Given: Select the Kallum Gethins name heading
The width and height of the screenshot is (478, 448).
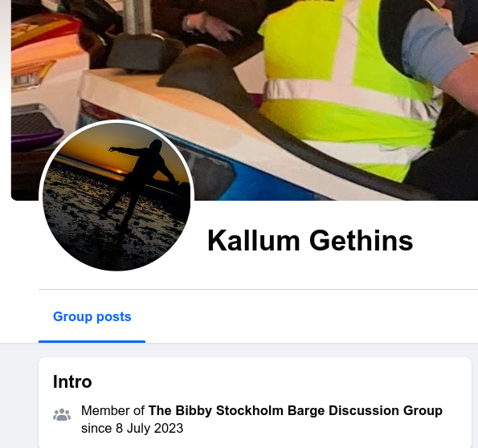Looking at the screenshot, I should [x=310, y=241].
